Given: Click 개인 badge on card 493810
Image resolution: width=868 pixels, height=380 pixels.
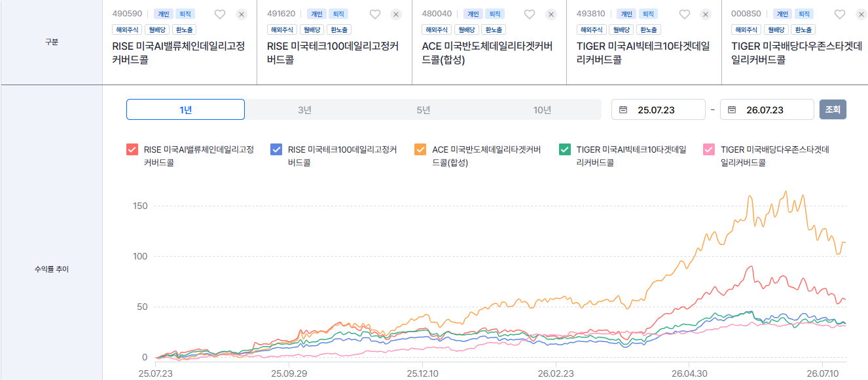Looking at the screenshot, I should click(626, 14).
